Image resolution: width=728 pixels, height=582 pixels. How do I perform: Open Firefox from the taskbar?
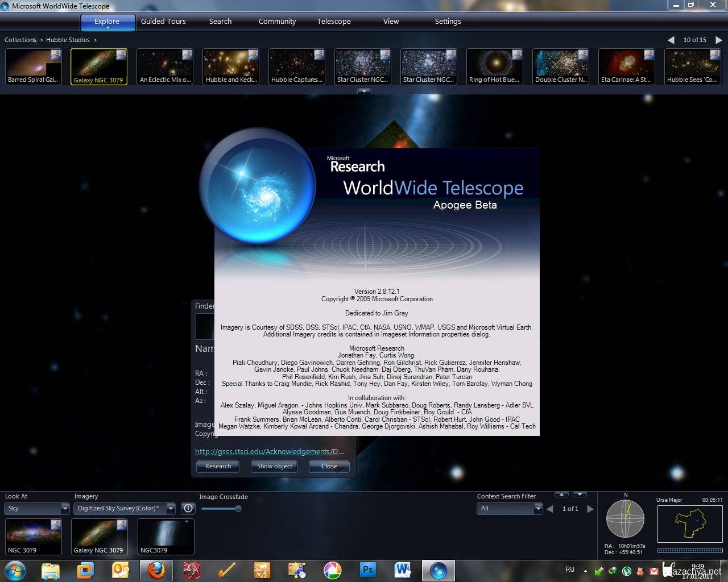click(156, 569)
